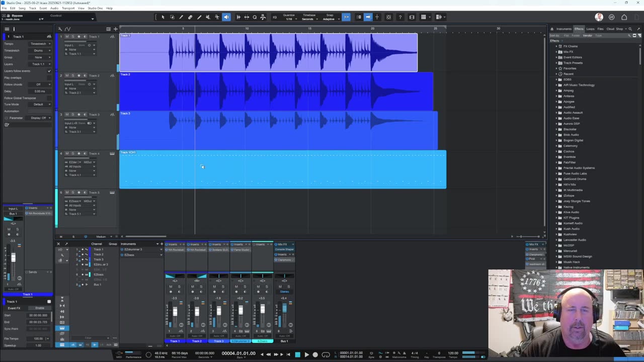Arm record on Track 2
This screenshot has height=362, width=644.
[x=78, y=75]
